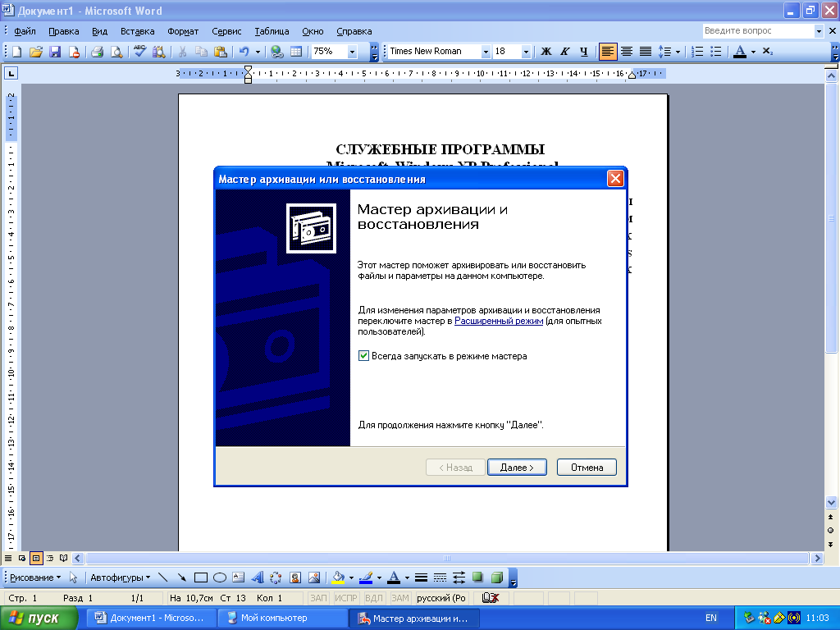This screenshot has height=630, width=840.
Task: Create a numbered list
Action: click(x=697, y=52)
